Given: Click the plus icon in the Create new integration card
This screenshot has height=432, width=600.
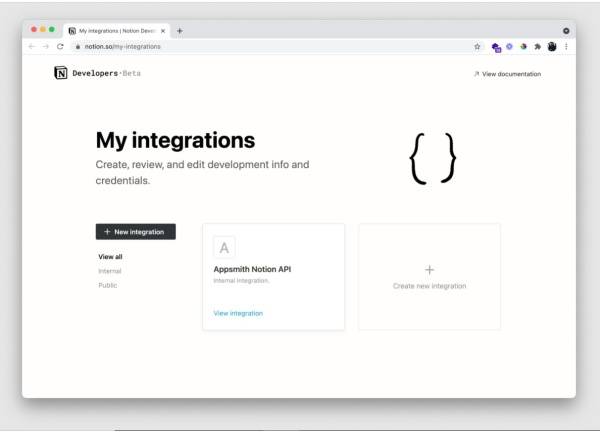Looking at the screenshot, I should click(429, 270).
